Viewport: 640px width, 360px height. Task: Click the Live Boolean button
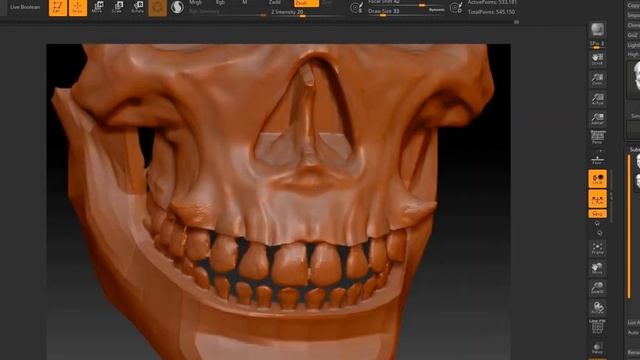coord(25,7)
